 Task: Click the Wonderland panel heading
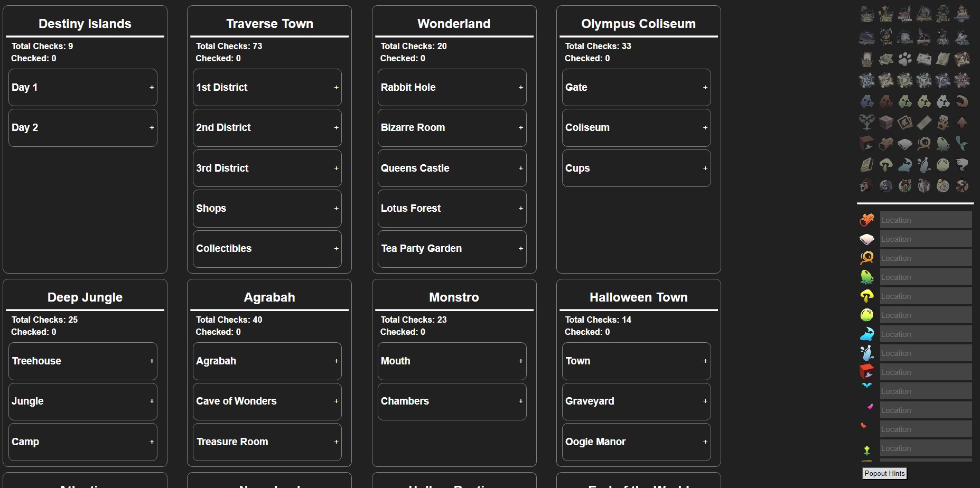[454, 24]
